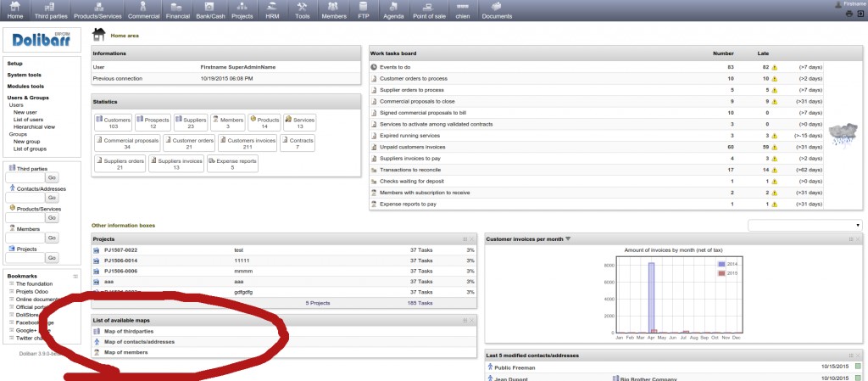This screenshot has height=381, width=868.
Task: Click the print icon in top right
Action: [x=849, y=14]
